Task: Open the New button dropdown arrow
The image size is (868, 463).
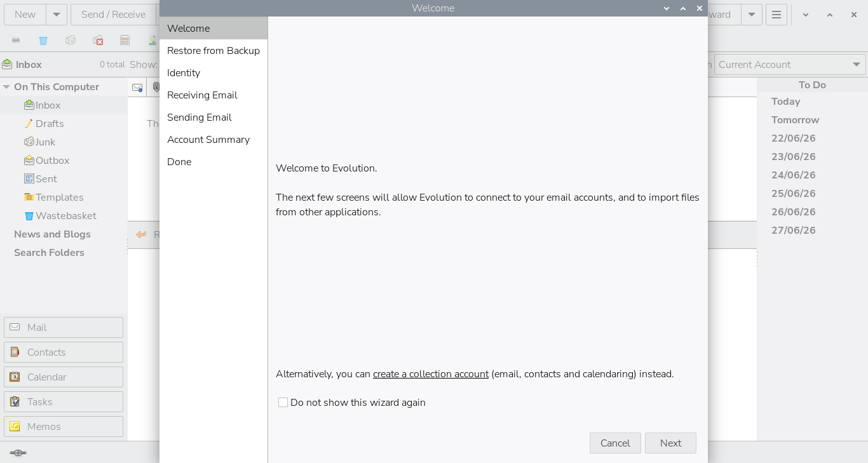Action: point(57,15)
